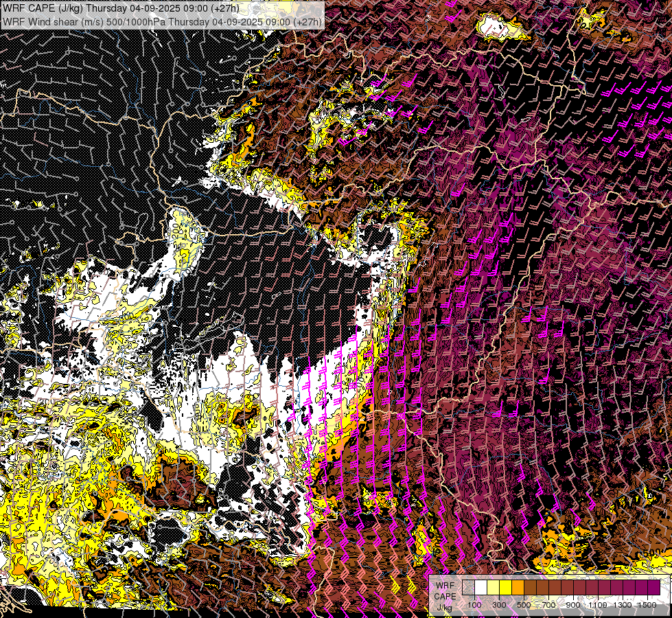Viewport: 672px width, 618px height.
Task: Click the '900' legend tick label
Action: pyautogui.click(x=573, y=605)
